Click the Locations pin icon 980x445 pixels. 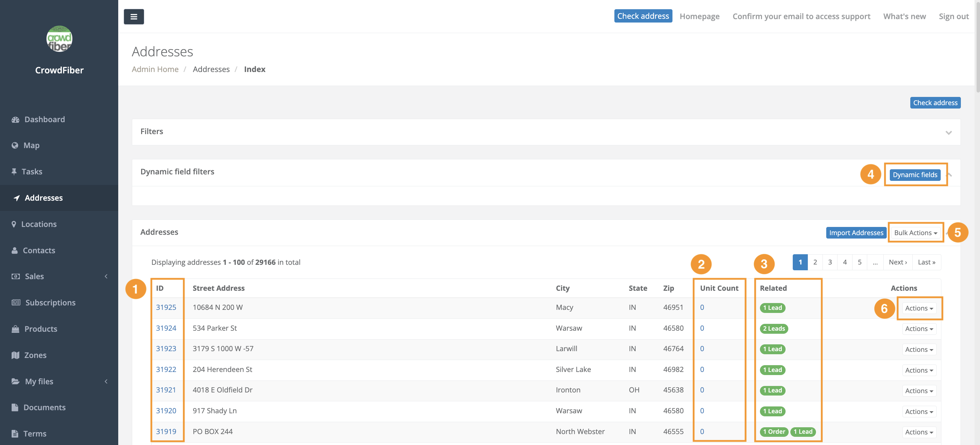pos(14,224)
